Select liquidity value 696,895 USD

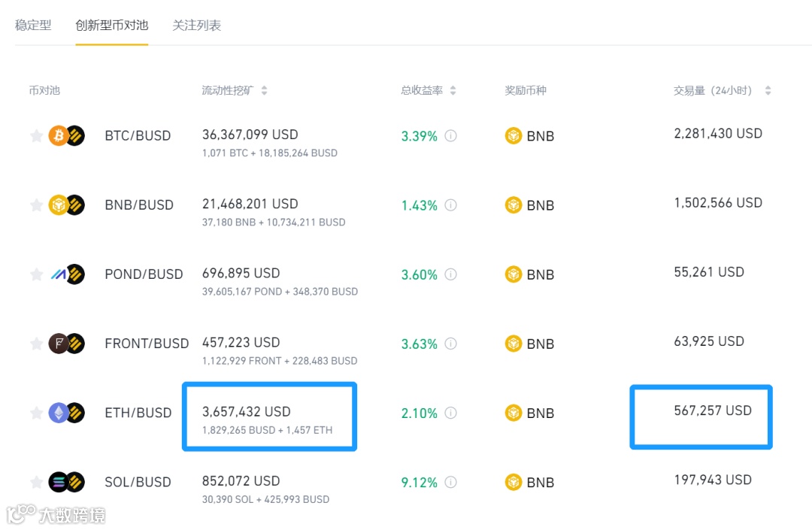(x=241, y=274)
